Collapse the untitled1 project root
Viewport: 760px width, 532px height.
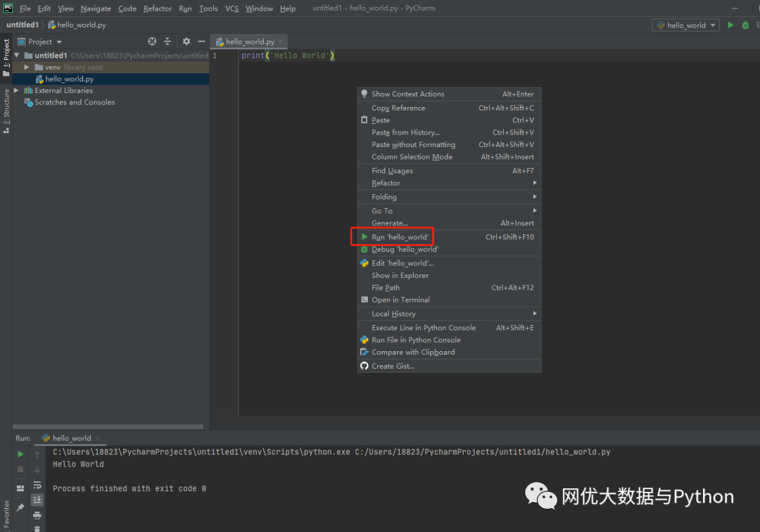click(17, 55)
